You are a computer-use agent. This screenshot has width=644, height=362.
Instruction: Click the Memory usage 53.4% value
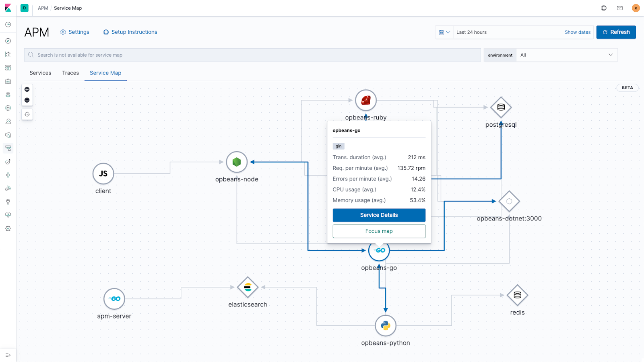(x=417, y=200)
